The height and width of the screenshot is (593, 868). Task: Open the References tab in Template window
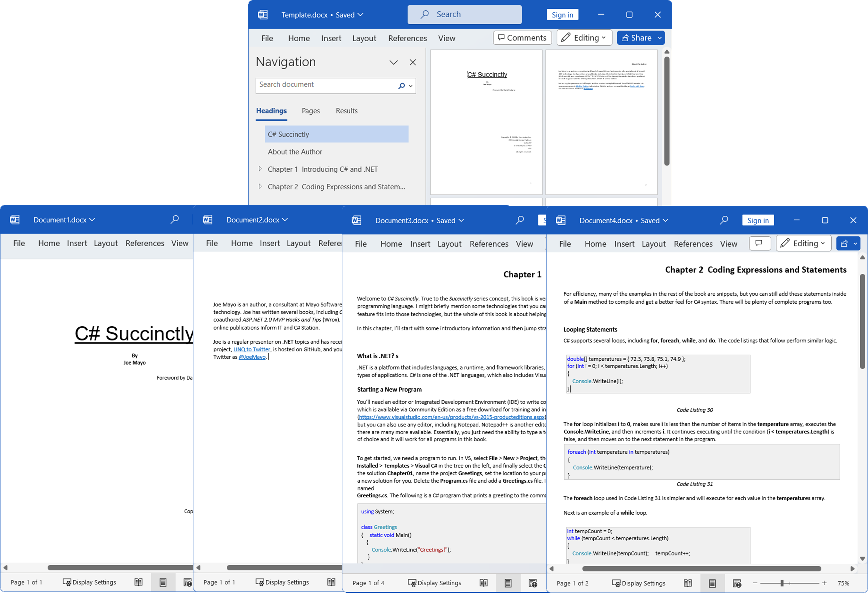pyautogui.click(x=407, y=38)
